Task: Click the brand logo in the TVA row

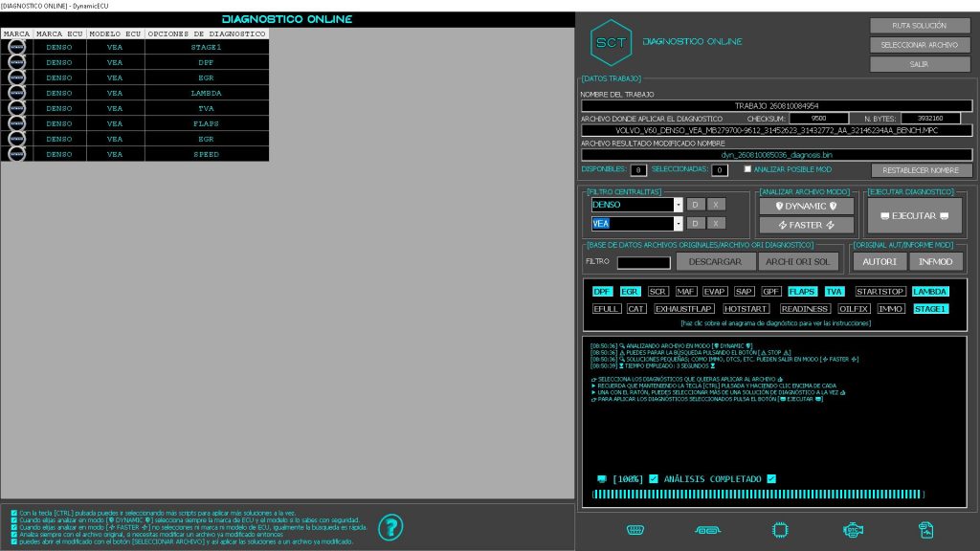Action: (x=17, y=108)
